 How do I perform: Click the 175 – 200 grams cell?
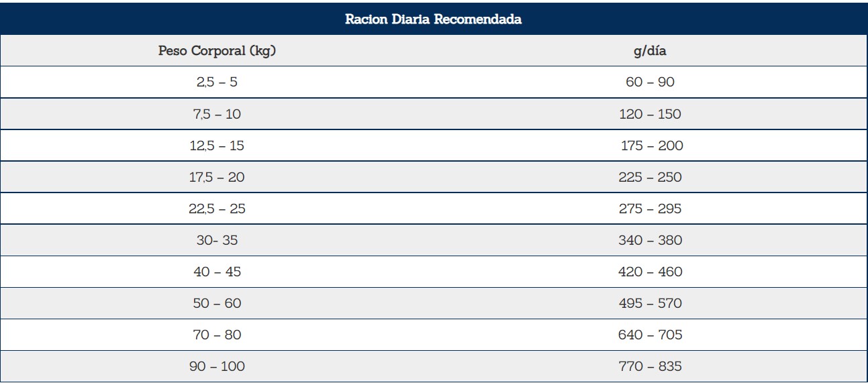[650, 146]
